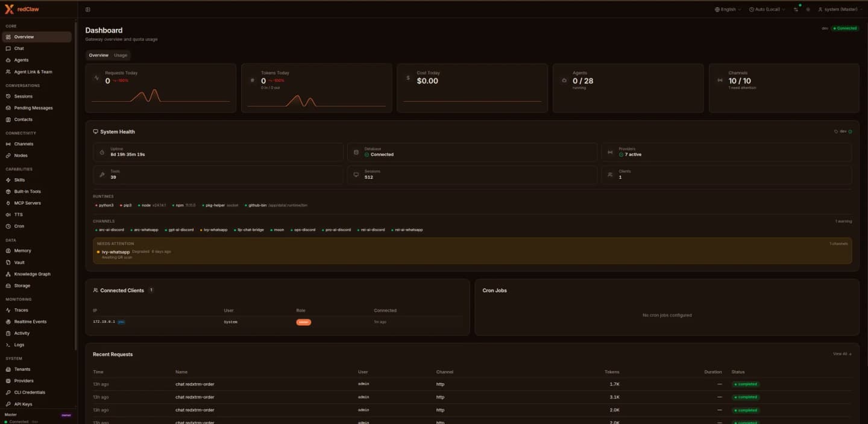The height and width of the screenshot is (424, 868).
Task: Click the gpt-ai-discord channel chip
Action: [x=180, y=230]
